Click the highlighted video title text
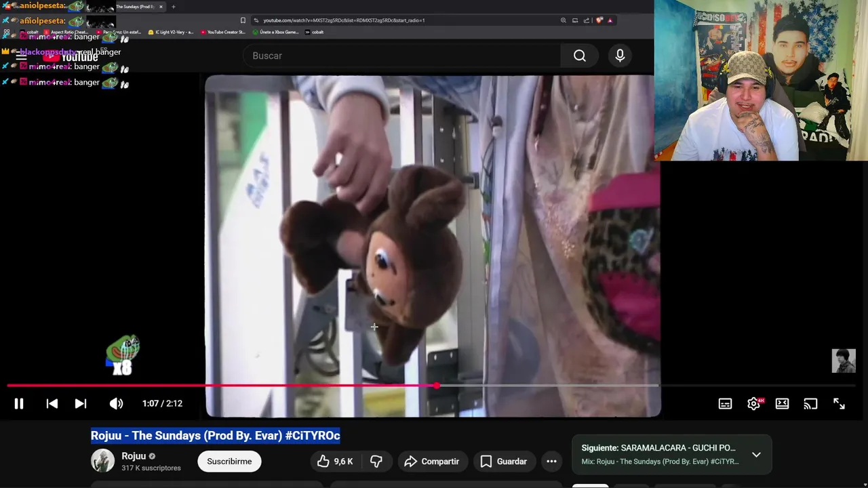Screen dimensions: 868x488 [216, 436]
